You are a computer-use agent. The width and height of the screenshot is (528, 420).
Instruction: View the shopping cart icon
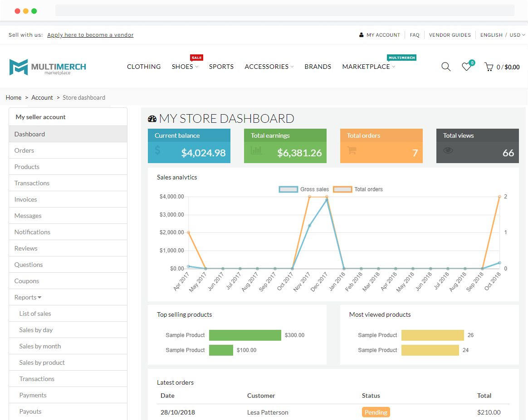[x=489, y=67]
